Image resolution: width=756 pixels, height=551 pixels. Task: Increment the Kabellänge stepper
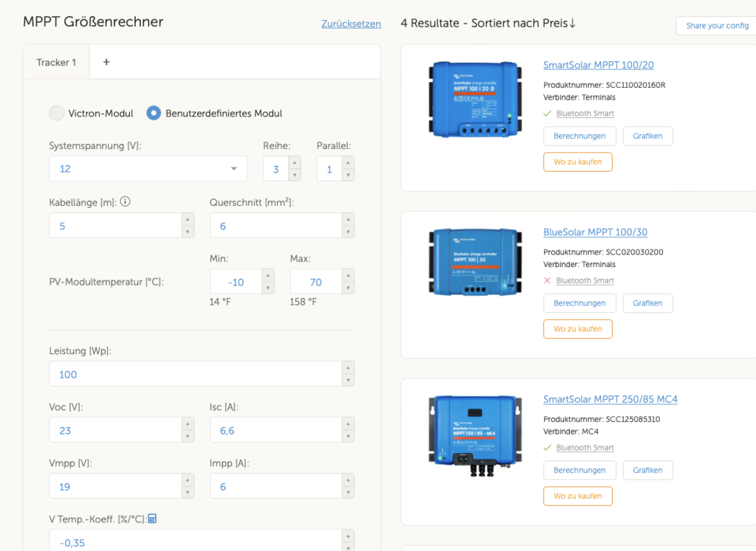click(x=188, y=220)
